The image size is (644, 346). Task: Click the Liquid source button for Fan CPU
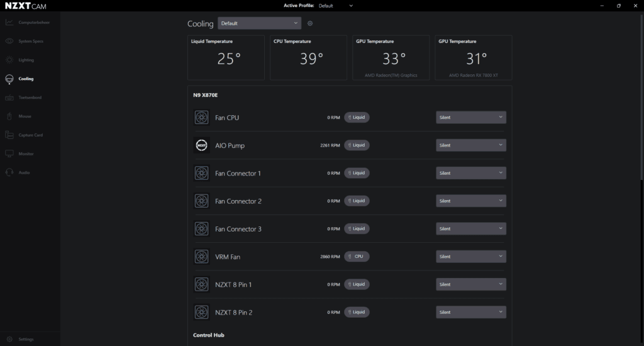(x=357, y=118)
